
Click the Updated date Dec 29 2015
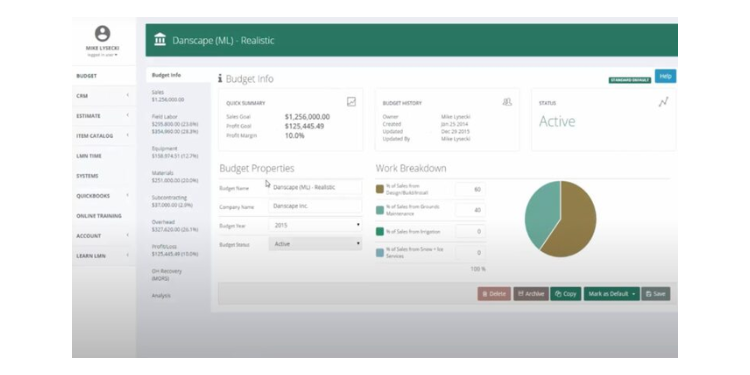(455, 132)
